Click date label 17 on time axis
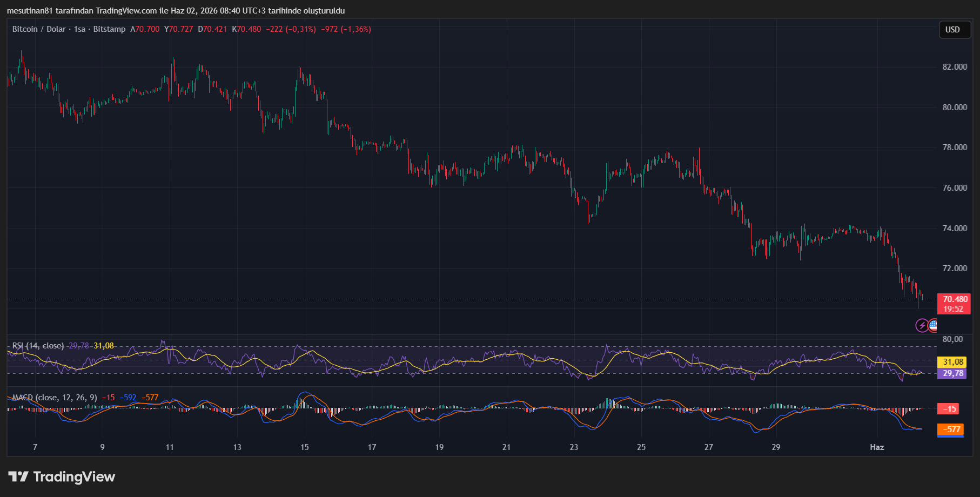The image size is (980, 497). (x=372, y=447)
